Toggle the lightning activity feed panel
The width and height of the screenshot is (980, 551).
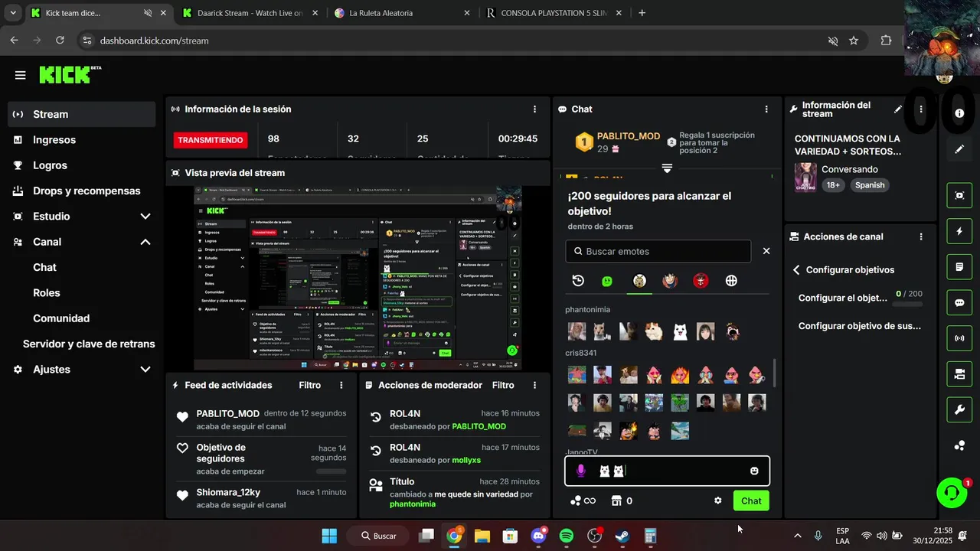tap(959, 231)
